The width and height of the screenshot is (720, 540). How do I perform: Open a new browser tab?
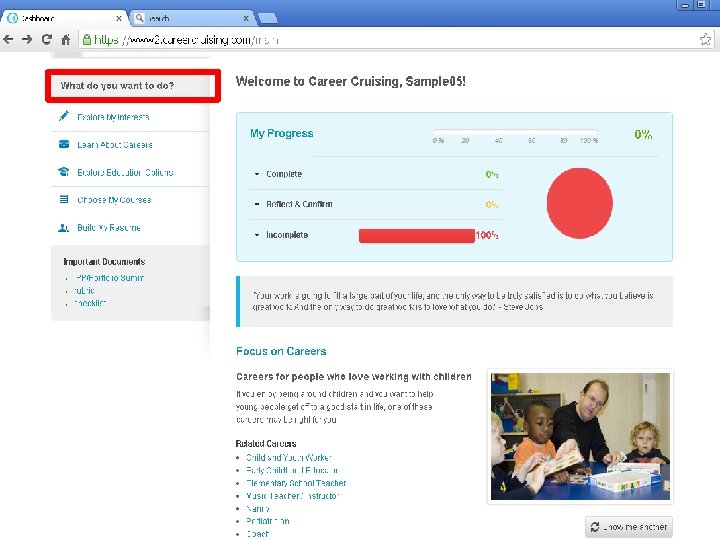[268, 18]
